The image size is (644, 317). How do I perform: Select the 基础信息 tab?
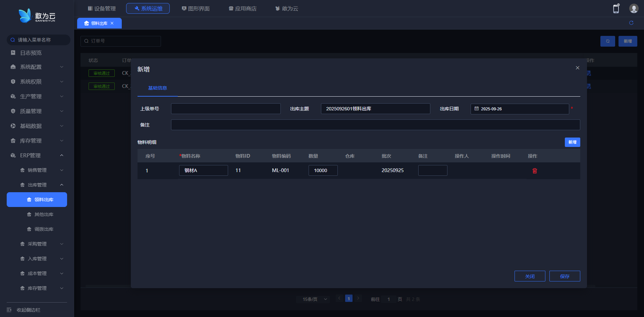157,88
